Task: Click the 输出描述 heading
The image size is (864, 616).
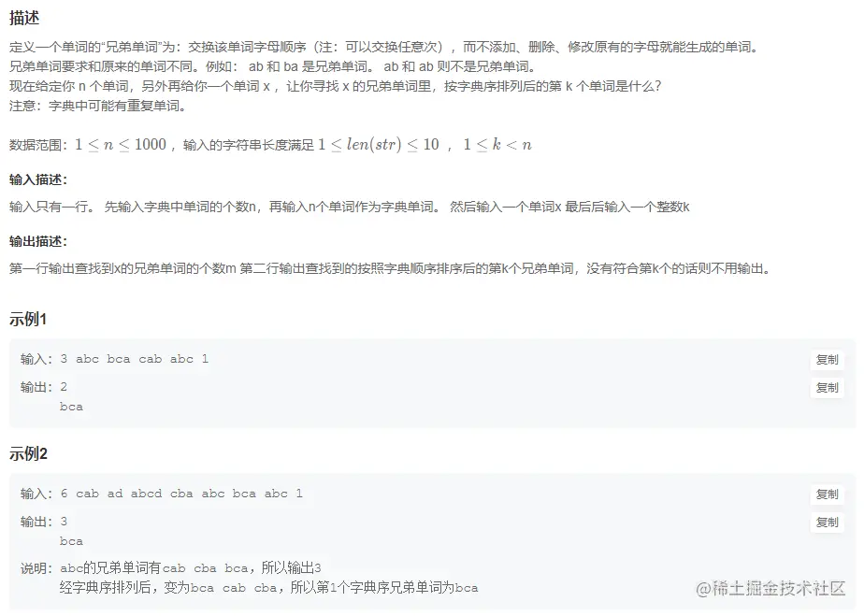Action: (x=38, y=241)
